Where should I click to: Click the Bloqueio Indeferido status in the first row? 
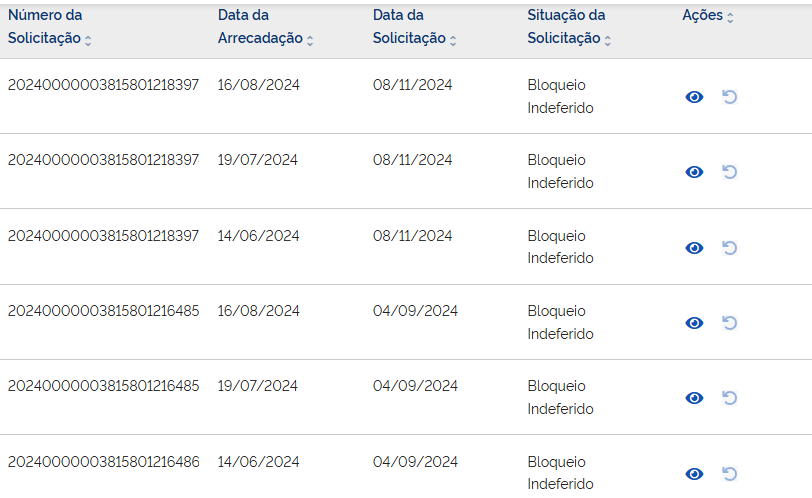560,96
